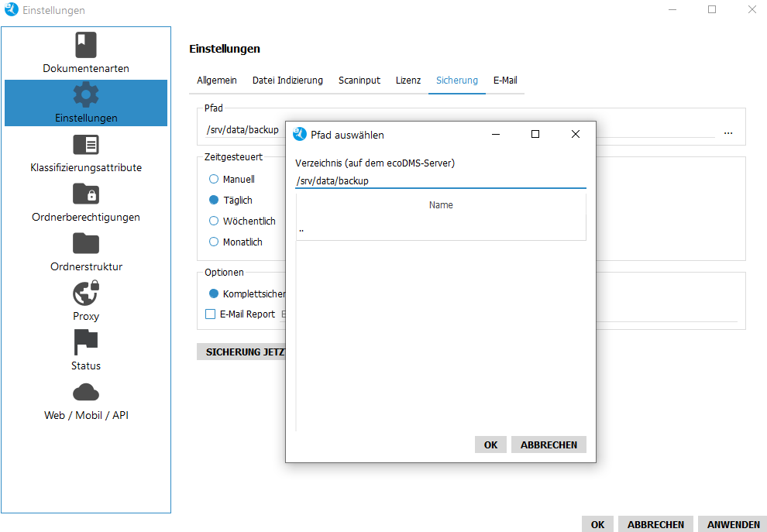The width and height of the screenshot is (767, 532).
Task: Click the path browse ellipsis button
Action: point(728,132)
